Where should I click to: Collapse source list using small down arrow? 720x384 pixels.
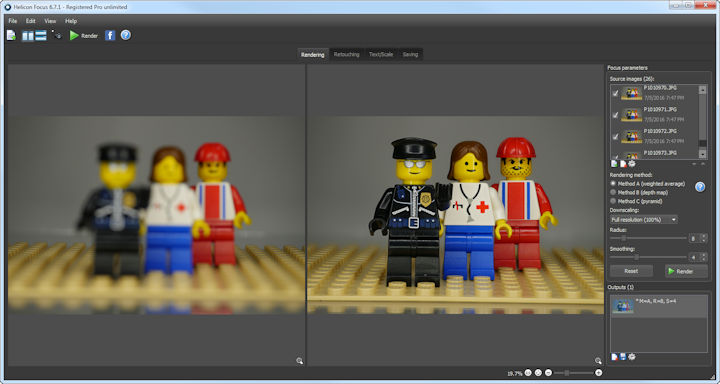click(694, 164)
